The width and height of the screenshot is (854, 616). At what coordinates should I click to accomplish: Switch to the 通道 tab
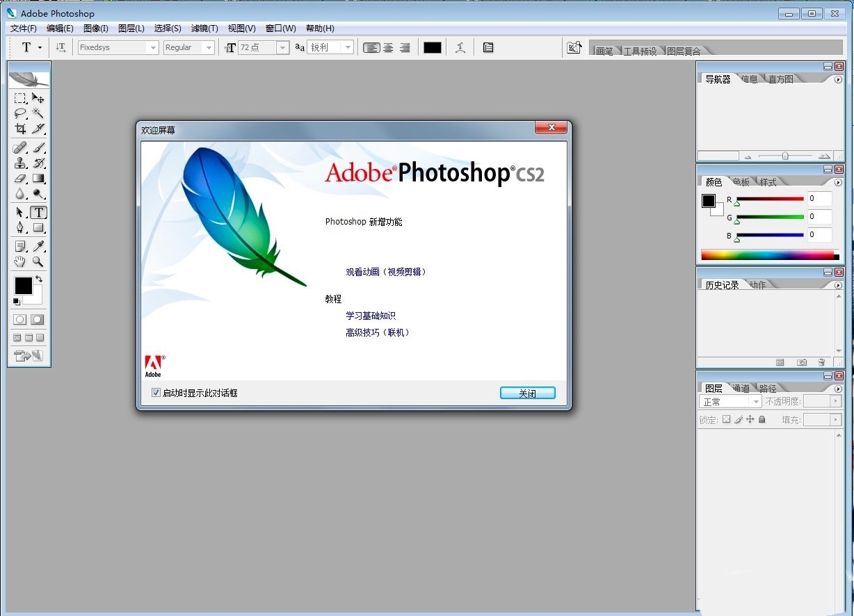click(x=740, y=387)
